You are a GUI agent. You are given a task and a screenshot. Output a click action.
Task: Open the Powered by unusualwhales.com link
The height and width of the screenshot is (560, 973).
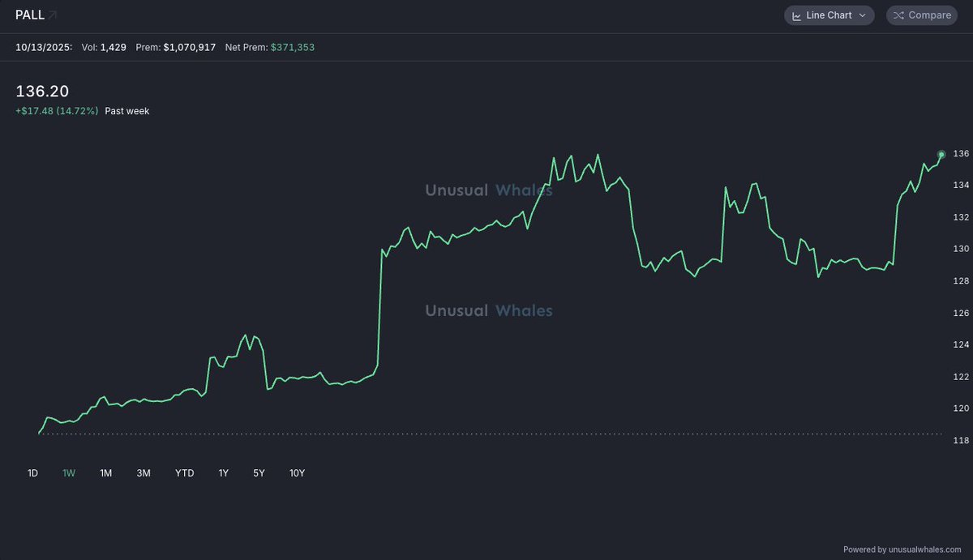point(902,549)
